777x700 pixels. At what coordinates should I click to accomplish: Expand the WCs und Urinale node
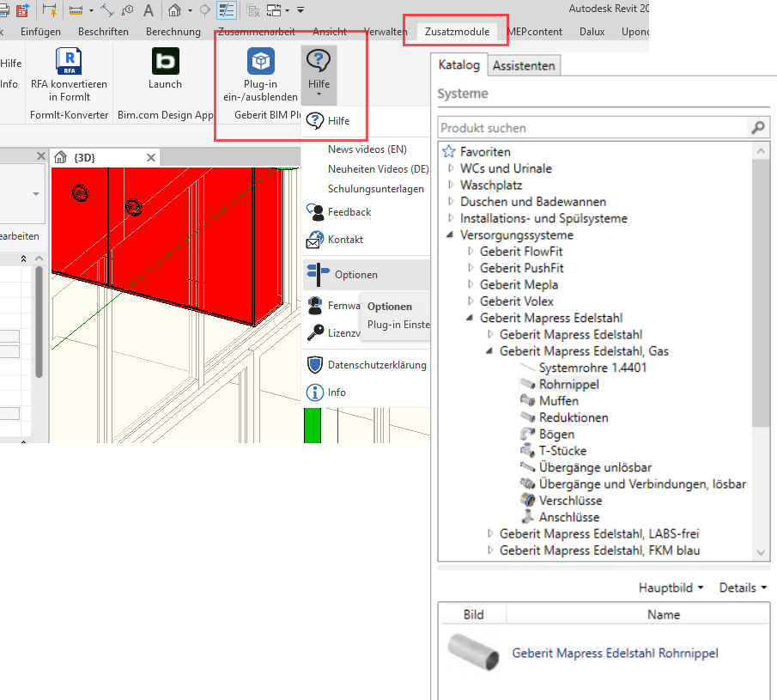pos(452,168)
